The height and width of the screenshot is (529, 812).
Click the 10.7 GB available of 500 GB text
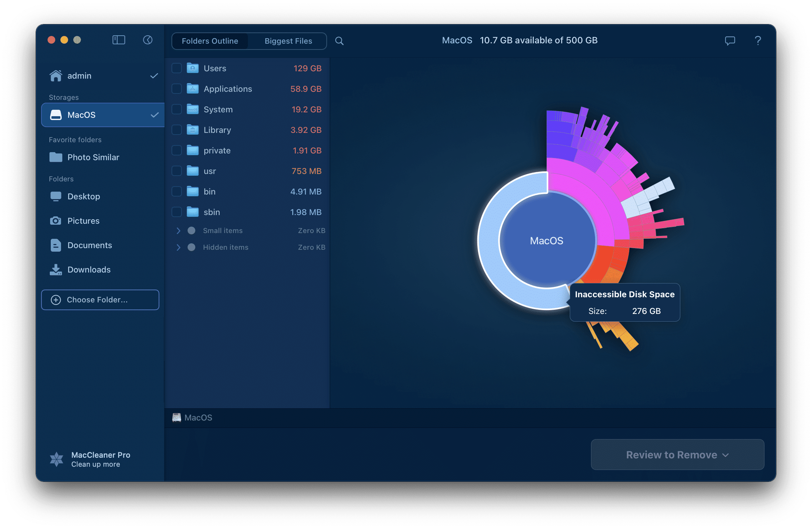tap(538, 40)
